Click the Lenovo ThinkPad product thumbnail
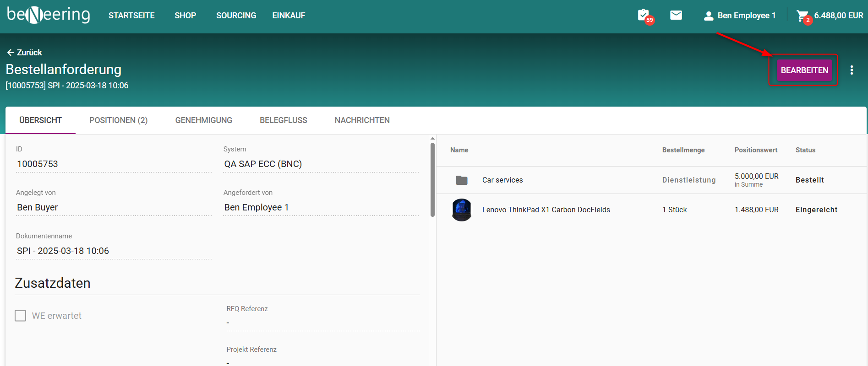868x366 pixels. point(462,210)
